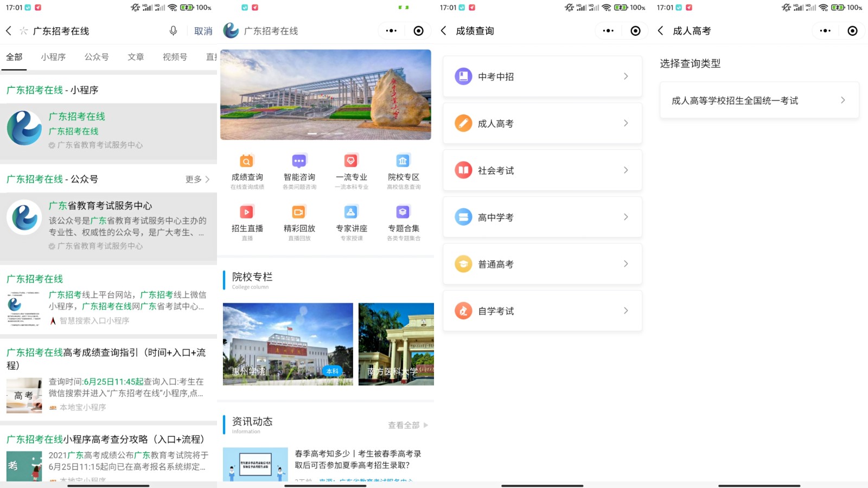The height and width of the screenshot is (488, 868).
Task: Switch to the 公众号 search tab
Action: [97, 57]
